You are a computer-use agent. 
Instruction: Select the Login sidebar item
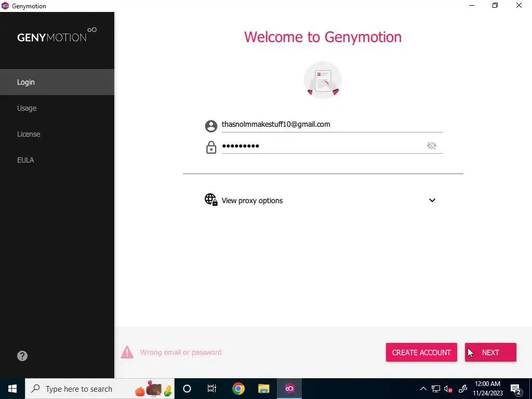(x=57, y=82)
